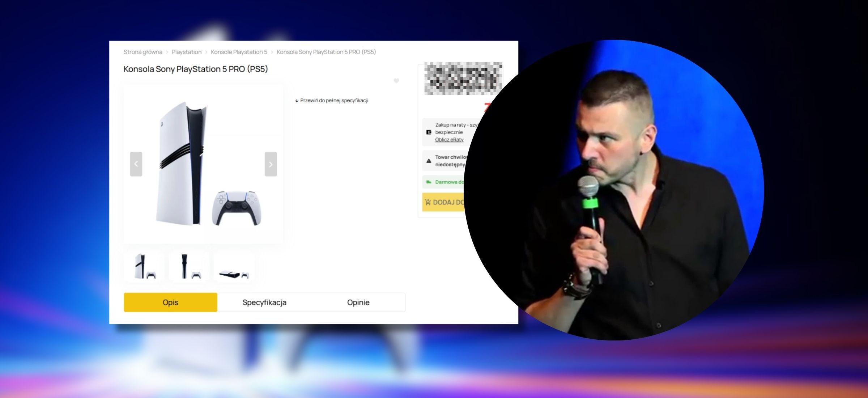Click the Darmowa delivery text
Image resolution: width=868 pixels, height=398 pixels.
(x=450, y=182)
